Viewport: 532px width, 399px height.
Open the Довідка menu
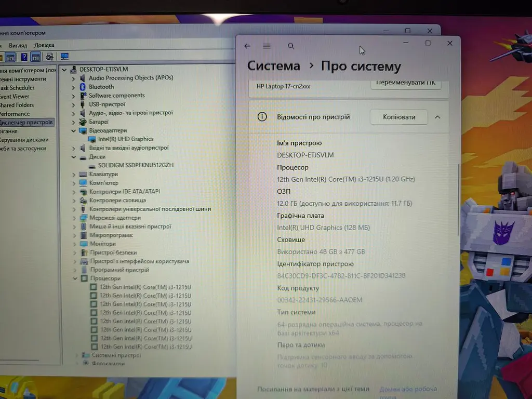pyautogui.click(x=44, y=45)
